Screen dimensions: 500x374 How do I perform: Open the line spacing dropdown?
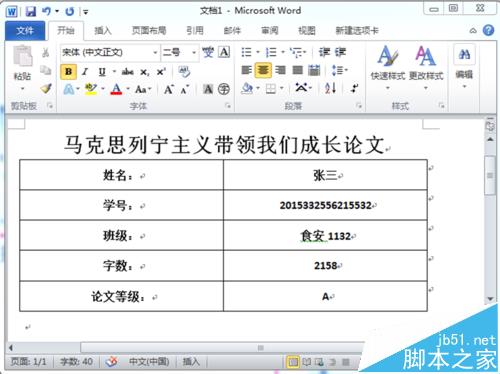pos(340,70)
